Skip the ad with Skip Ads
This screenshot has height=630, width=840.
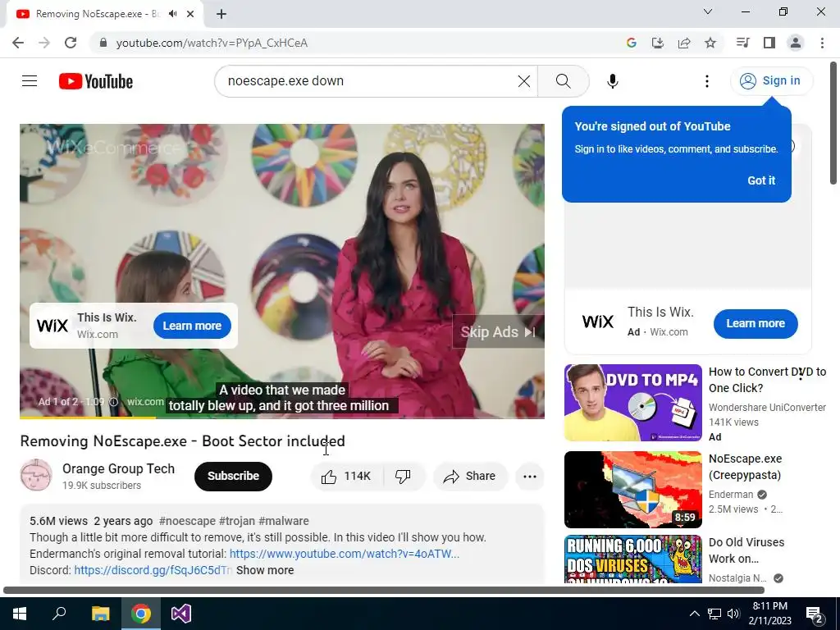tap(498, 331)
